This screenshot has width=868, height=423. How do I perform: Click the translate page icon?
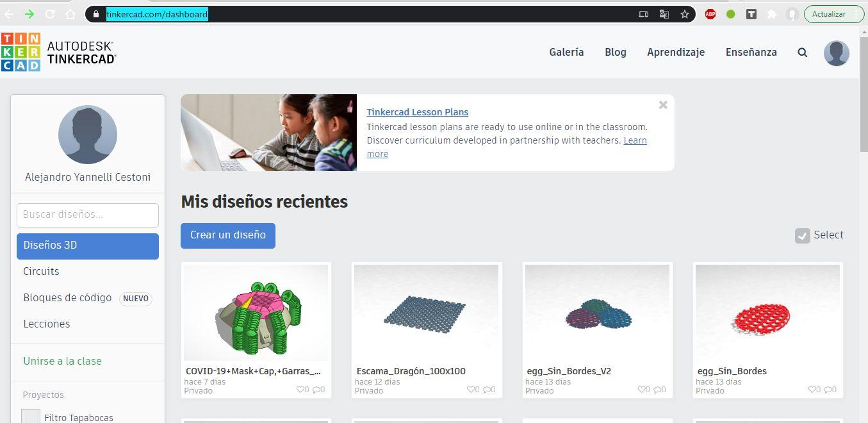pyautogui.click(x=664, y=13)
